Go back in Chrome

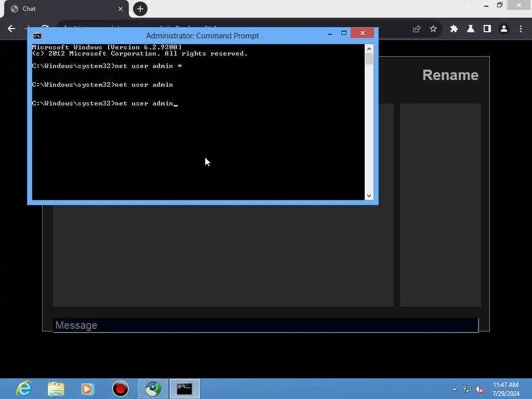click(11, 29)
